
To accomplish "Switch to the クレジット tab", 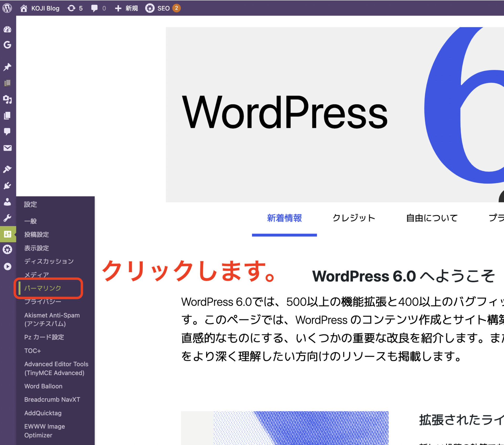I will click(354, 218).
